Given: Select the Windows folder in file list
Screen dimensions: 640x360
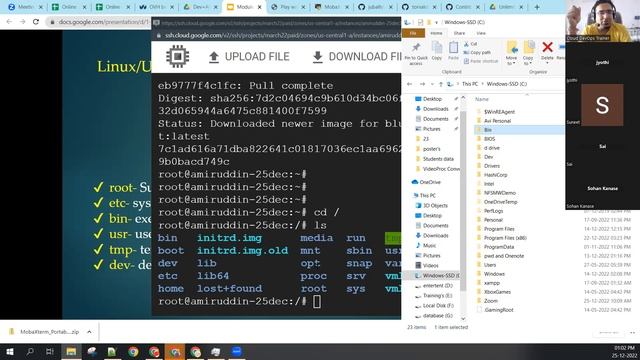Looking at the screenshot, I should point(494,274).
